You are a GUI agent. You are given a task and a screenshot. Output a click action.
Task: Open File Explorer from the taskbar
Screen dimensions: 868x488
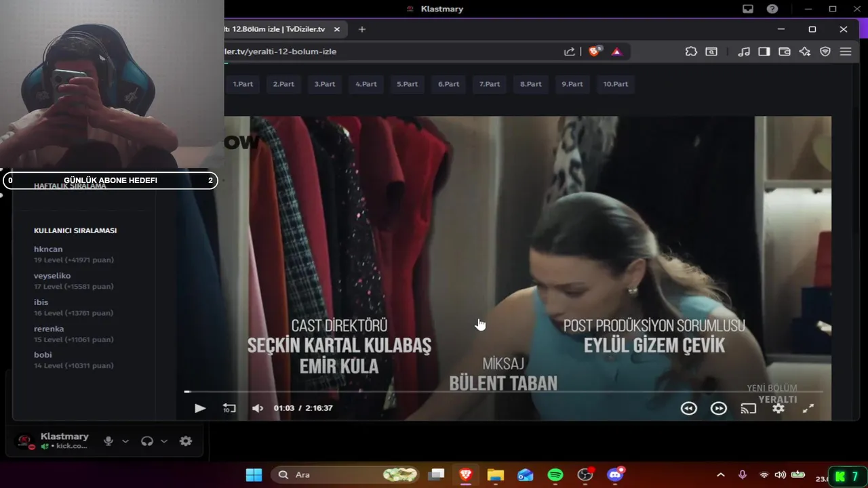(496, 475)
